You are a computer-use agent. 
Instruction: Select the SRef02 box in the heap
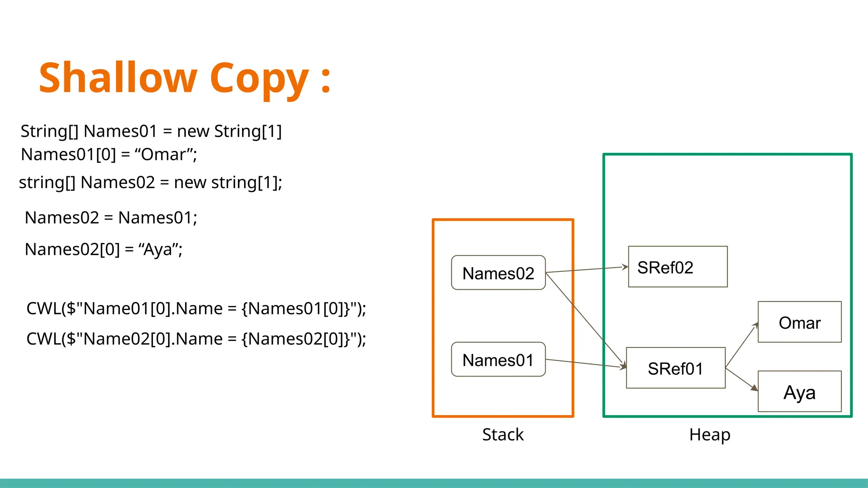click(678, 267)
